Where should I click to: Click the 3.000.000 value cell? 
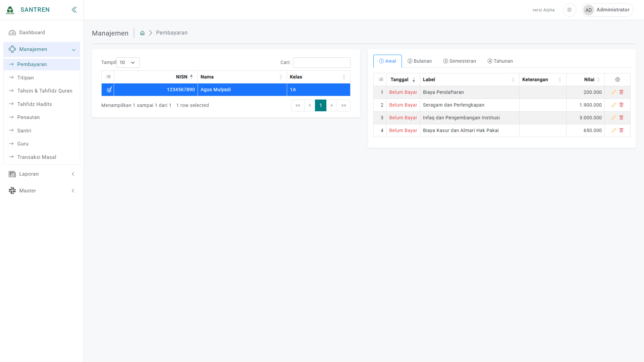pos(585,118)
